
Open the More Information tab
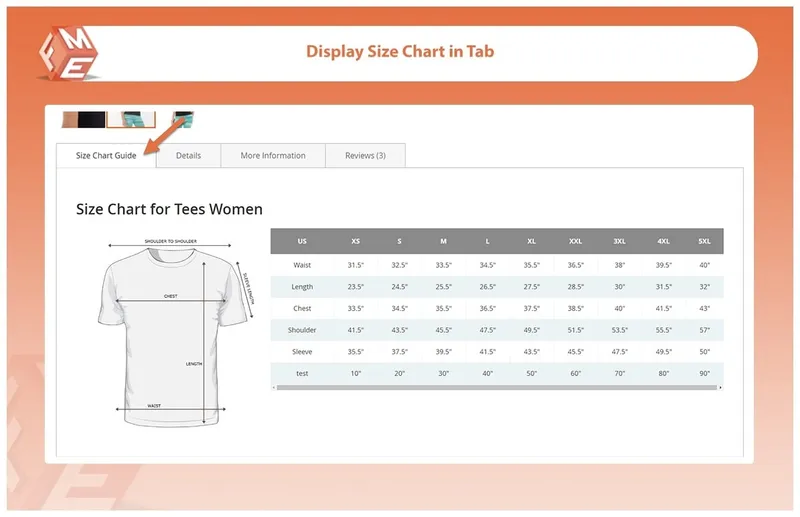tap(273, 155)
